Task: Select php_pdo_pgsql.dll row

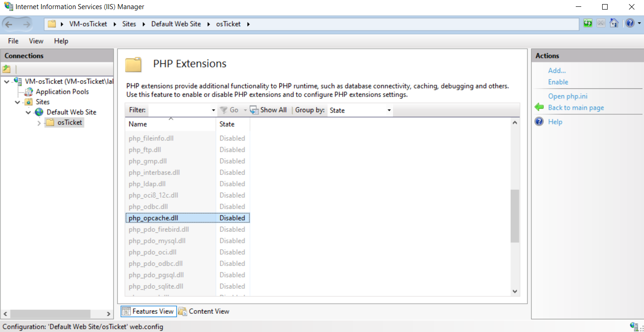Action: tap(187, 275)
